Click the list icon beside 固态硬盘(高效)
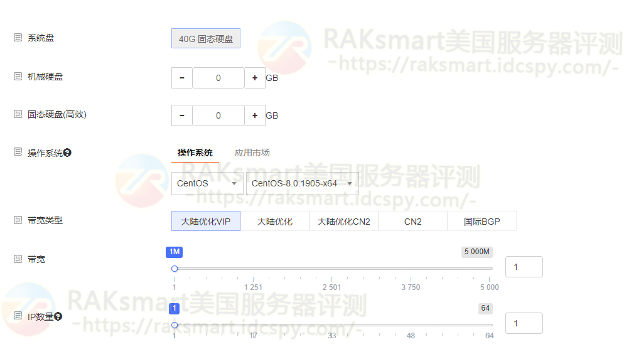The width and height of the screenshot is (624, 364). [18, 114]
